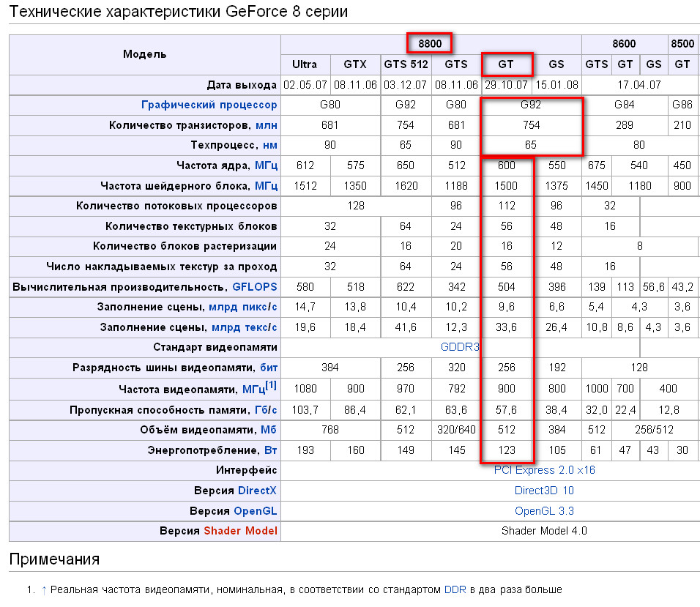Click memory frequency value 1080
The height and width of the screenshot is (607, 700).
pyautogui.click(x=305, y=390)
